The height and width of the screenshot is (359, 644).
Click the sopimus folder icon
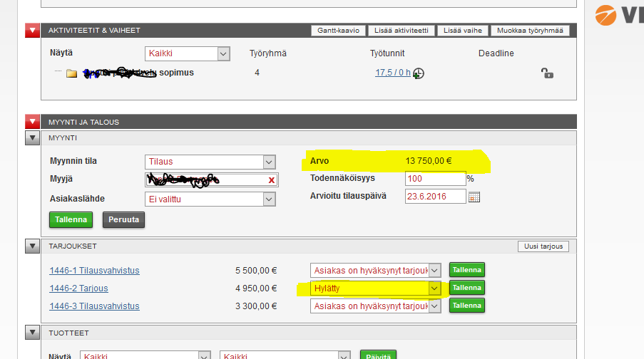coord(71,73)
